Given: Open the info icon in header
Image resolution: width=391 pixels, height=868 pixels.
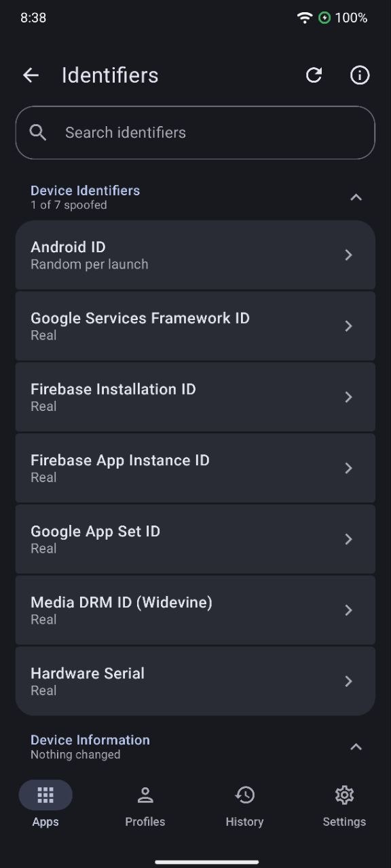Looking at the screenshot, I should 360,75.
